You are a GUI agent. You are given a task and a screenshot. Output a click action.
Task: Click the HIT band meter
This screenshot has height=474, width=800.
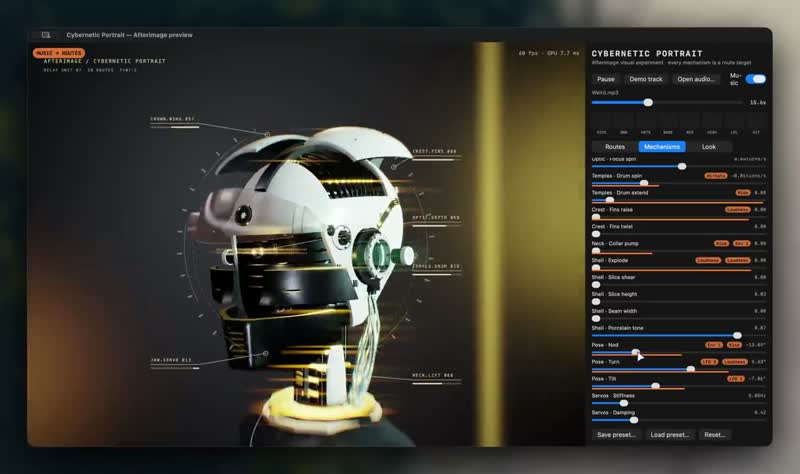tap(756, 124)
